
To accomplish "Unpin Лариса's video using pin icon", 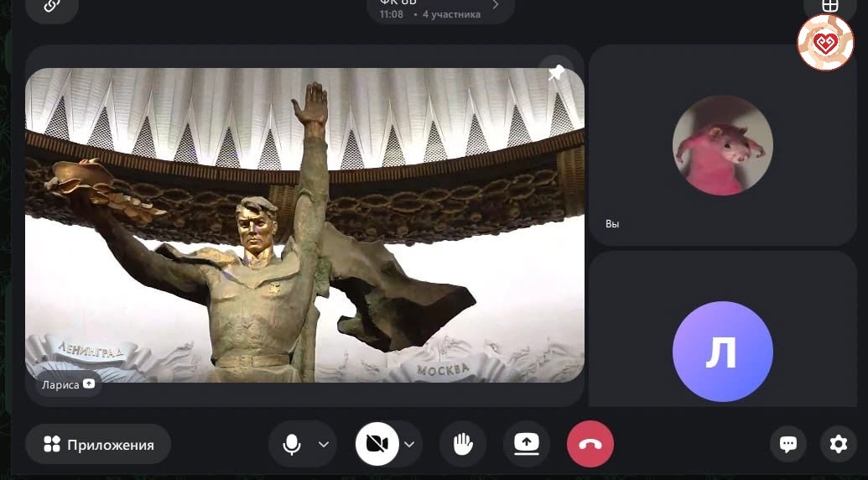I will 555,74.
